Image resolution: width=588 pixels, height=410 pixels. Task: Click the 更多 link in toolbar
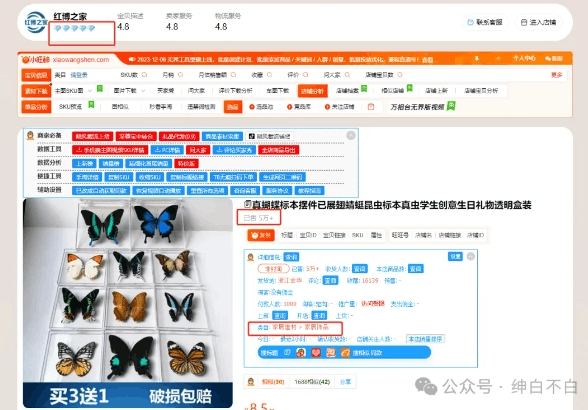556,75
